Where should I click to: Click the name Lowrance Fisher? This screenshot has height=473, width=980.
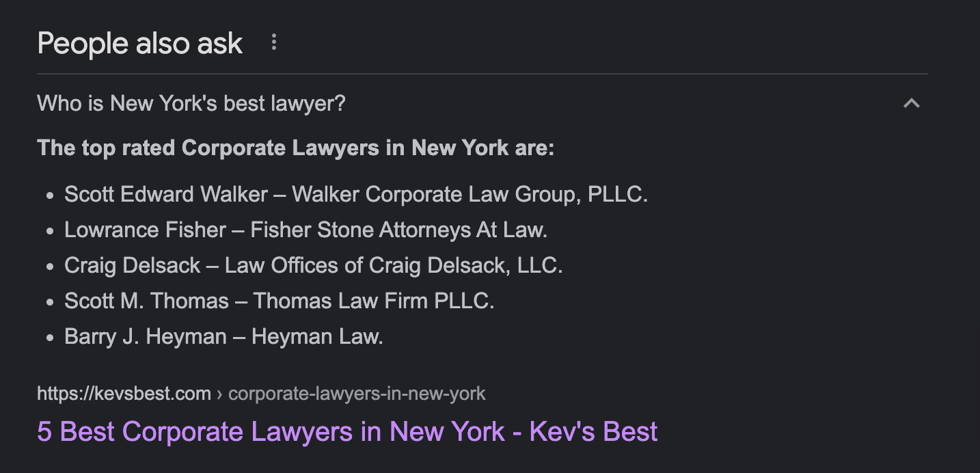pyautogui.click(x=145, y=230)
